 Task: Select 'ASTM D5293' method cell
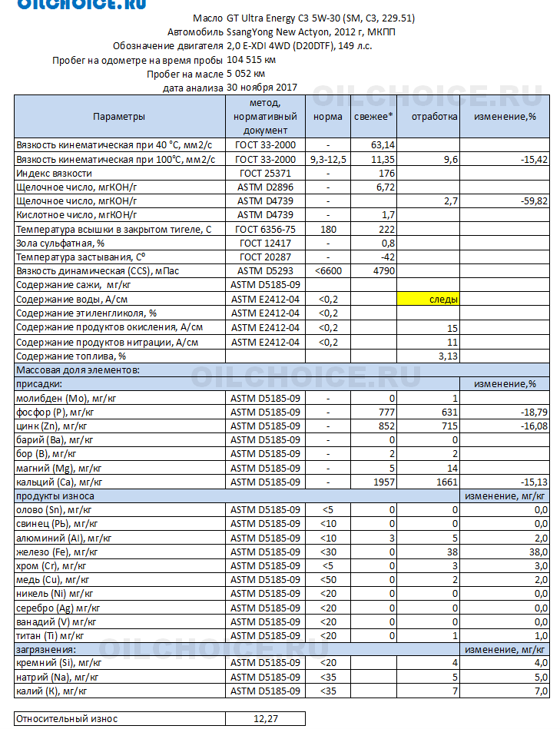tap(265, 271)
